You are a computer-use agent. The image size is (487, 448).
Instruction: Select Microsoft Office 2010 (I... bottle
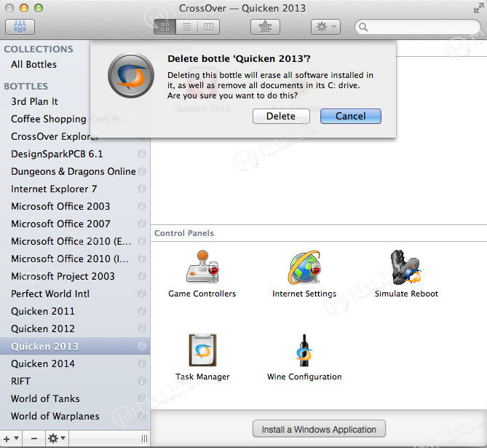[x=75, y=259]
